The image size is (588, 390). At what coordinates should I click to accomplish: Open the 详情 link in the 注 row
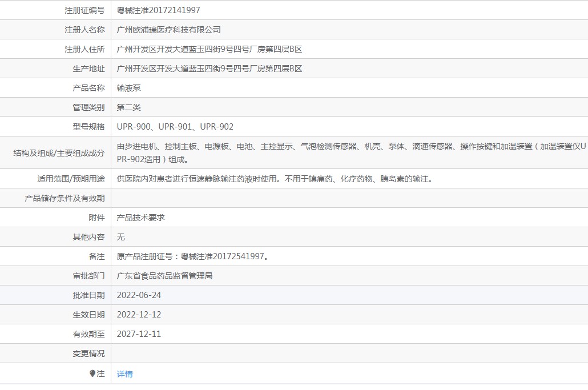coord(124,374)
